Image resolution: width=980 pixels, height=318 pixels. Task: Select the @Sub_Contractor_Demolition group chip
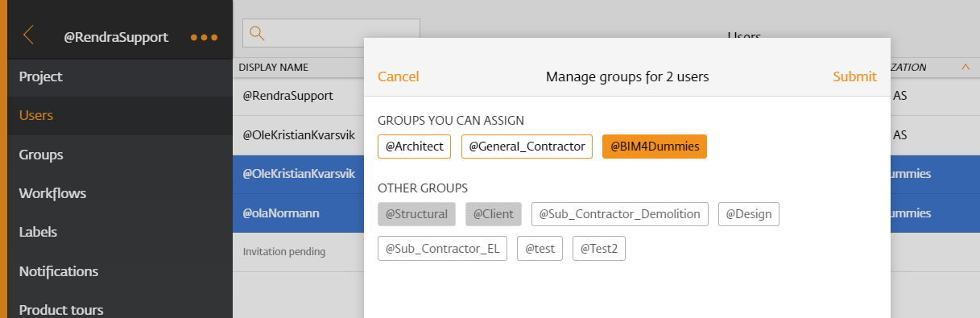(x=620, y=214)
